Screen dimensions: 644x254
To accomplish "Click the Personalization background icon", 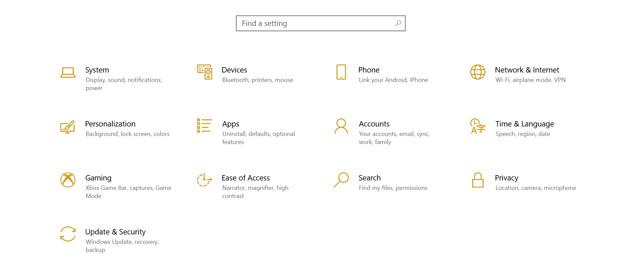I will (68, 127).
